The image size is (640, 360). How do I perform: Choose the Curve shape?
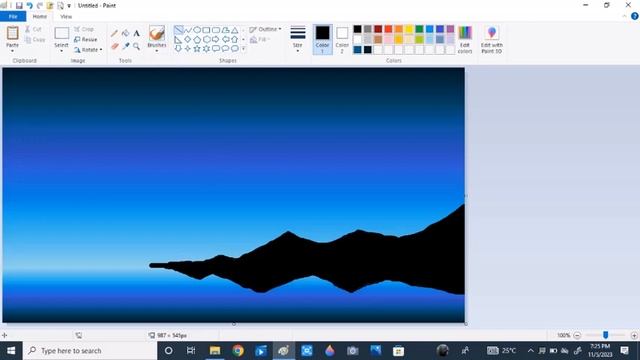(188, 30)
